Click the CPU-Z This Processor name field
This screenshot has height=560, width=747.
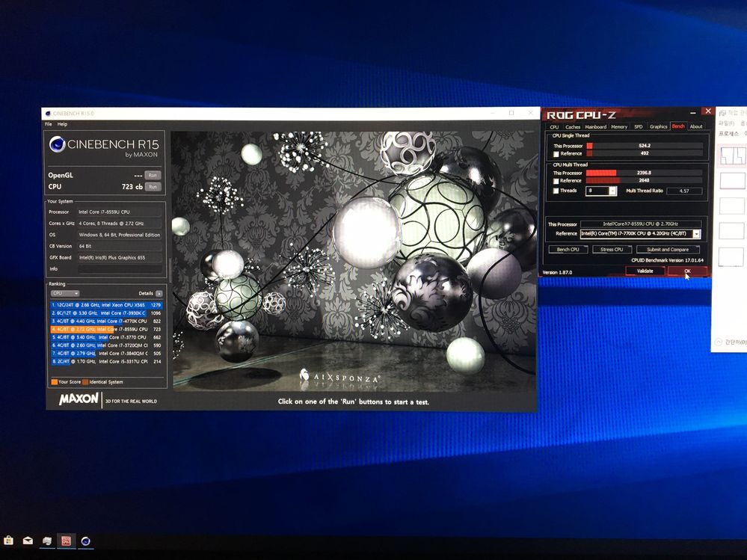tap(641, 224)
